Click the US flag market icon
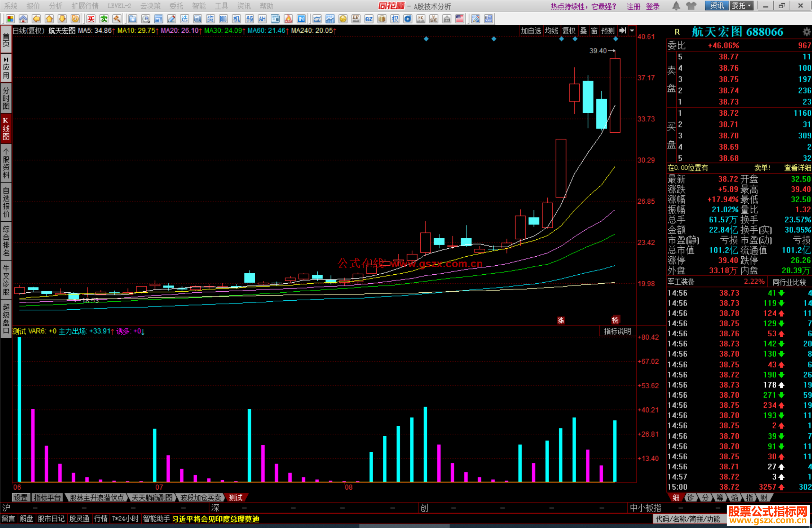Viewport: 812px width, 528px height. [x=460, y=19]
